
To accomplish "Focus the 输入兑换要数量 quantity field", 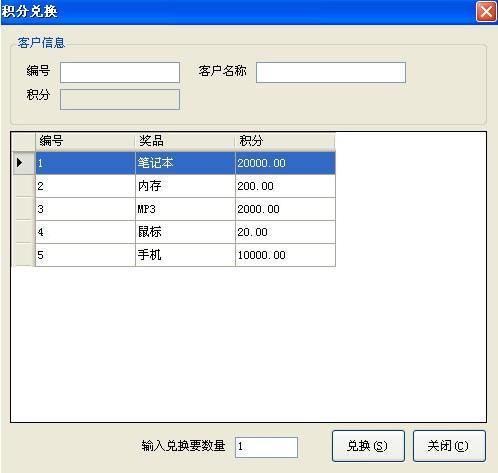I will (266, 447).
